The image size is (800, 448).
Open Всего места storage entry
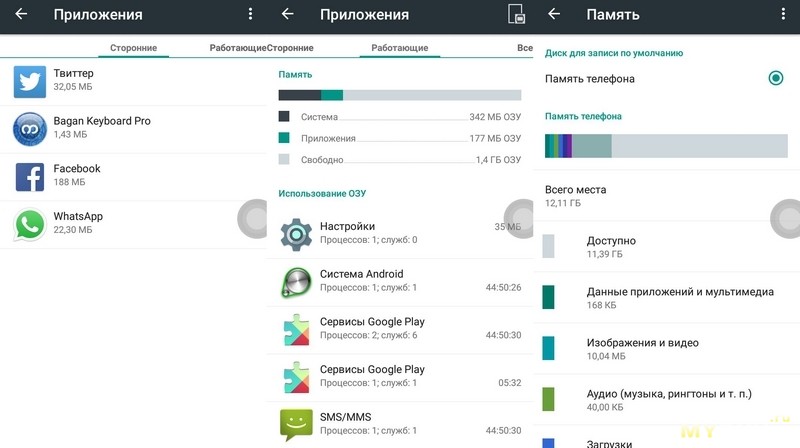click(666, 195)
